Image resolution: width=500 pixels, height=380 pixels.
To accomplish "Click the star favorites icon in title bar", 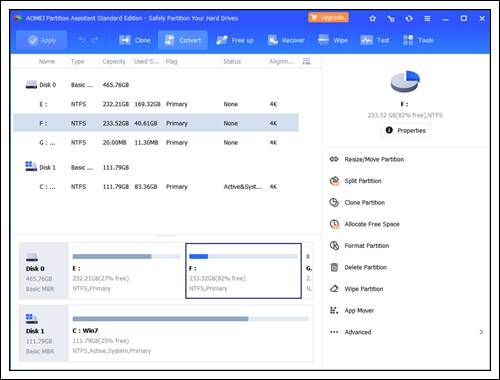I will 373,19.
